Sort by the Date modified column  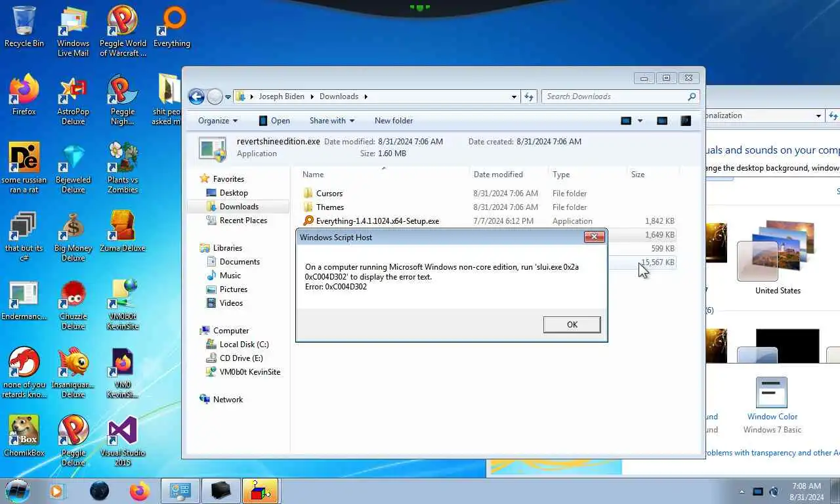coord(509,175)
